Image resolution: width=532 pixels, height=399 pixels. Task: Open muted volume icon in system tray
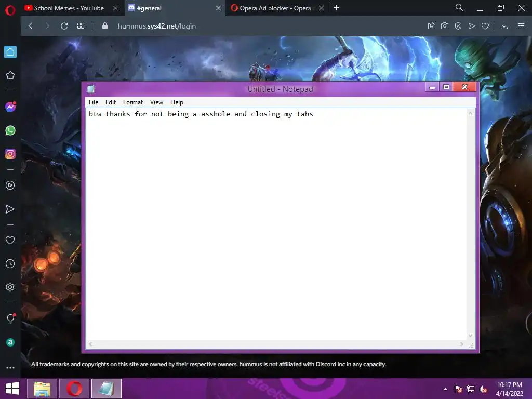(x=484, y=389)
